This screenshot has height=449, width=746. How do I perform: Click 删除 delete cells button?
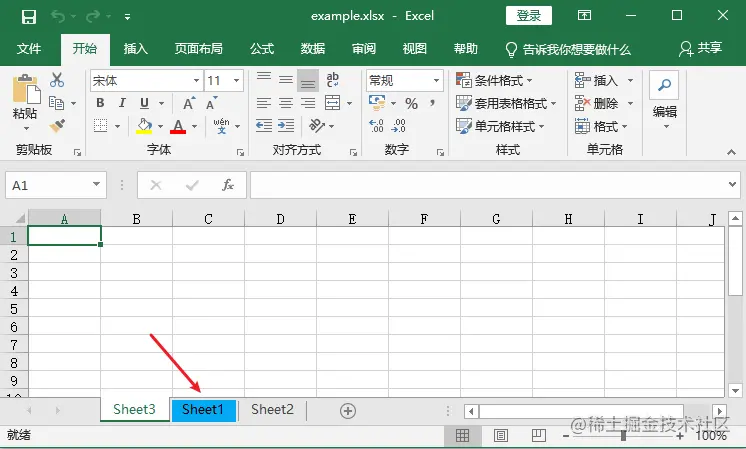(x=597, y=103)
